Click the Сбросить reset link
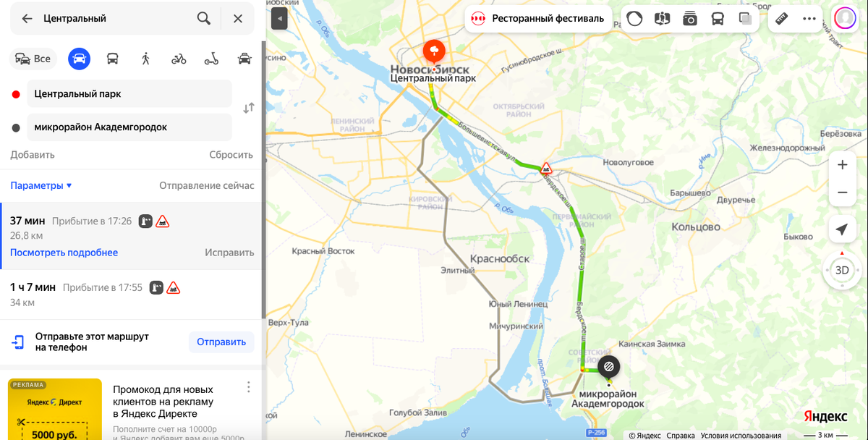Viewport: 868px width, 440px height. [231, 155]
